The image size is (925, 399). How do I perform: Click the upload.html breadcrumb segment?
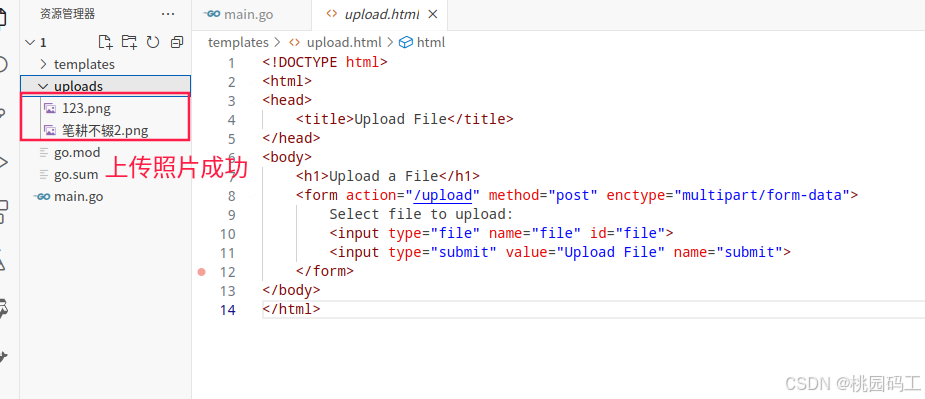(344, 42)
